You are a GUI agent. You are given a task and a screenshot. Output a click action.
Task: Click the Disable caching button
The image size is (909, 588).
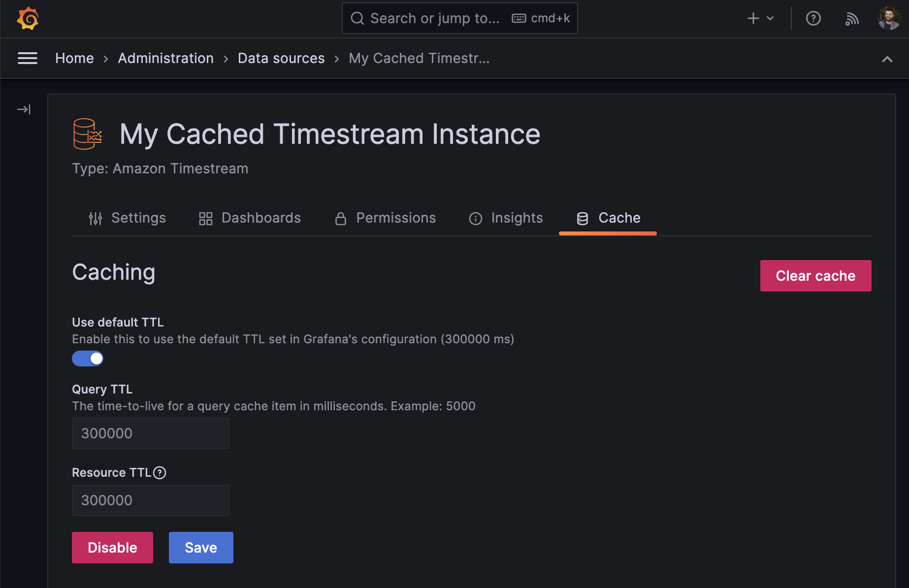[x=112, y=548]
